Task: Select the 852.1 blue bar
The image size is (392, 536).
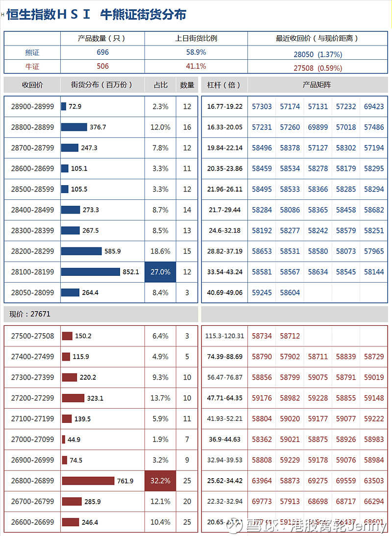Action: click(91, 272)
